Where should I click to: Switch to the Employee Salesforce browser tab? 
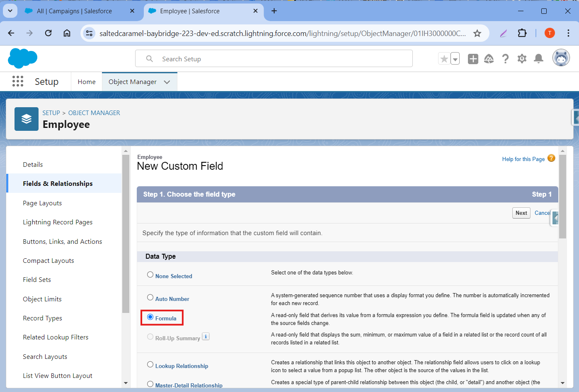point(203,11)
